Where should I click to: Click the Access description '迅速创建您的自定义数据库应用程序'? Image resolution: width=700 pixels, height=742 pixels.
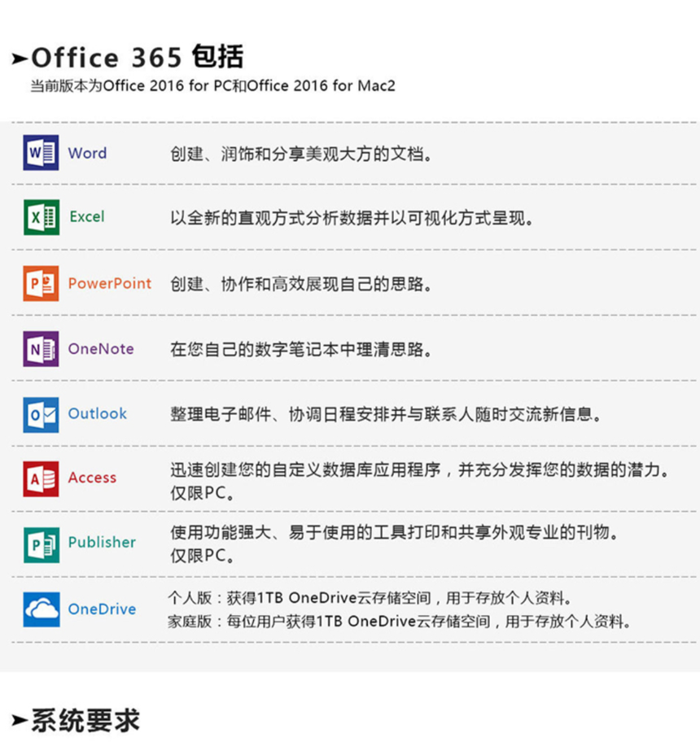(420, 482)
